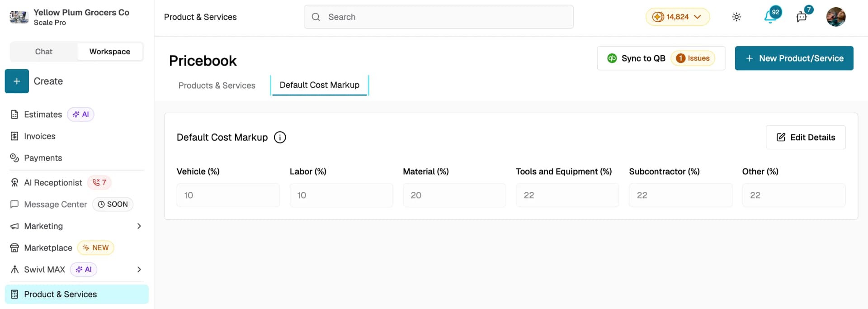
Task: Click the missed calls badge showing 7
Action: (99, 182)
